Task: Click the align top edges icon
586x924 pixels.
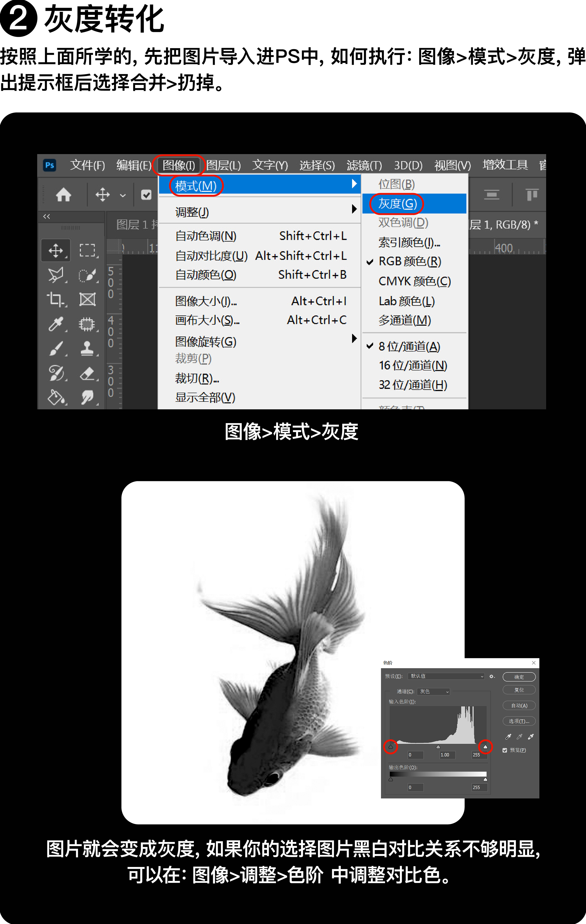Action: (532, 195)
